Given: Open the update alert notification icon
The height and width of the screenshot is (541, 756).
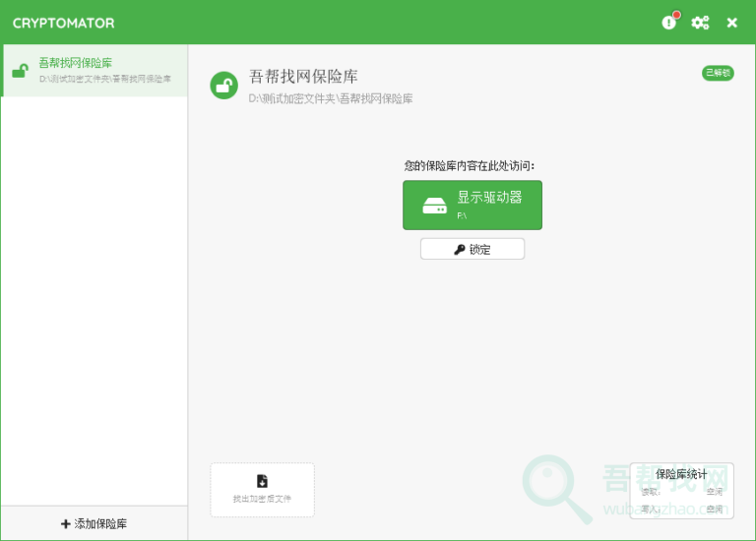Looking at the screenshot, I should [x=670, y=22].
